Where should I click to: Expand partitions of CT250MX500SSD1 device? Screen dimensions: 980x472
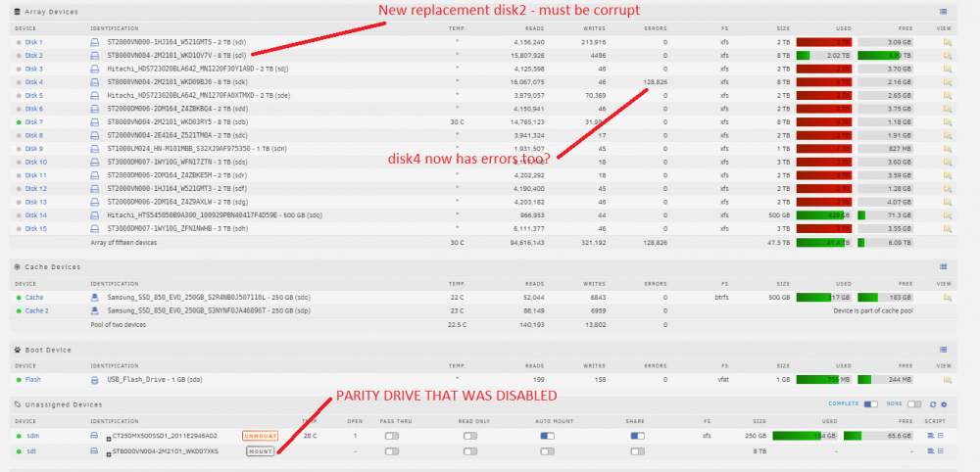point(110,437)
